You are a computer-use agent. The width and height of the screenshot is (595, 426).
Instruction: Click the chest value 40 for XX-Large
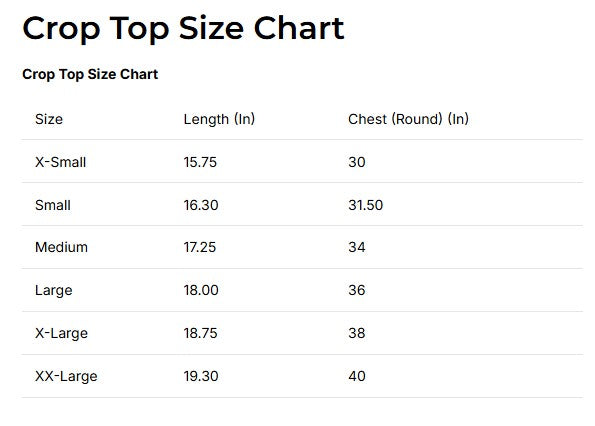click(x=357, y=376)
